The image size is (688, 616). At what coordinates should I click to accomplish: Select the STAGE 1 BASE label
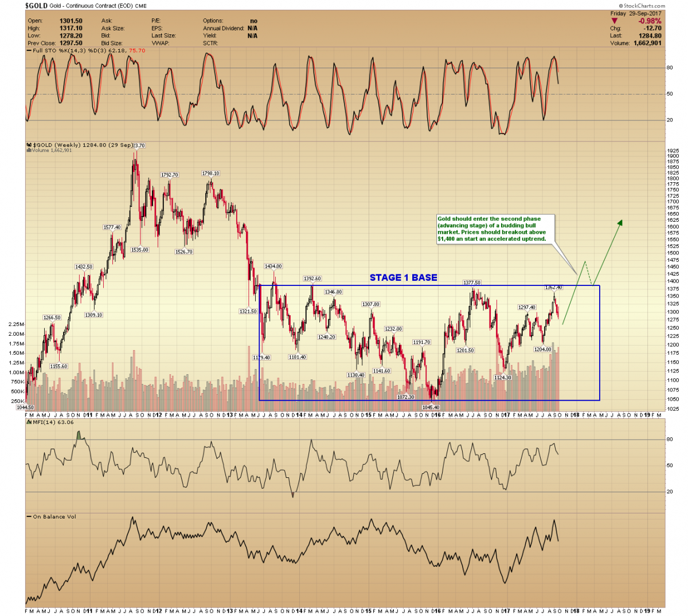pyautogui.click(x=403, y=278)
